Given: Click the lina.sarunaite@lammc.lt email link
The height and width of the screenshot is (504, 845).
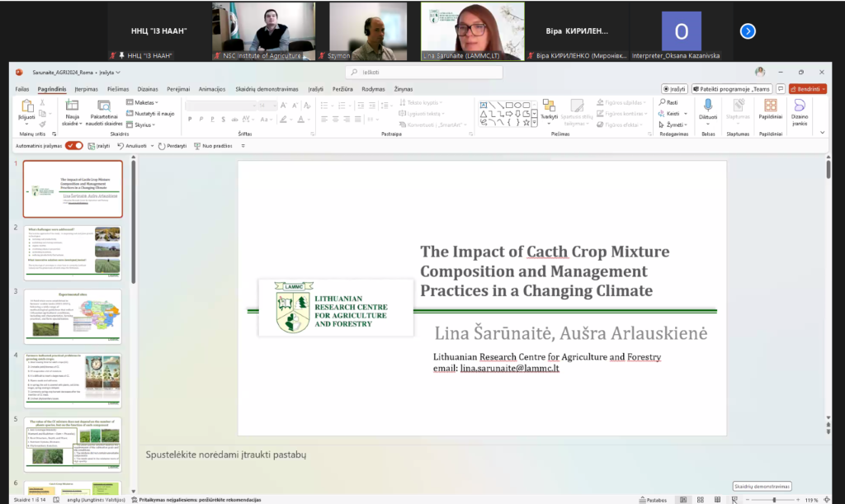Looking at the screenshot, I should pyautogui.click(x=509, y=368).
